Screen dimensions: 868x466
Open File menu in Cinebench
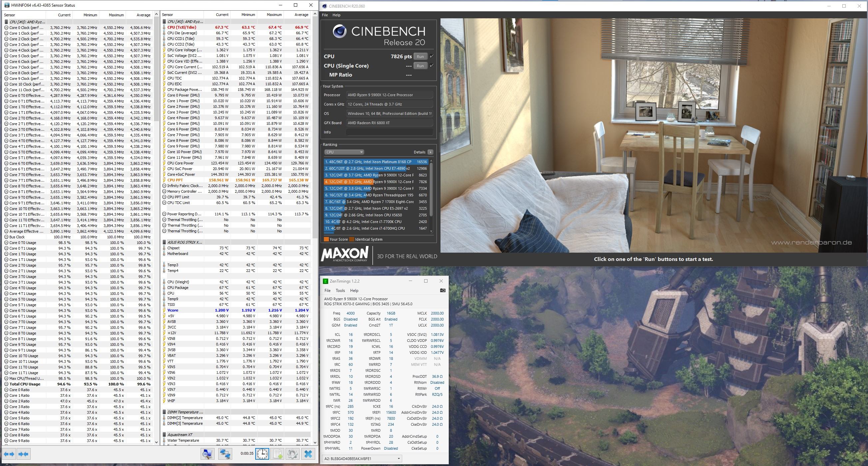tap(325, 15)
